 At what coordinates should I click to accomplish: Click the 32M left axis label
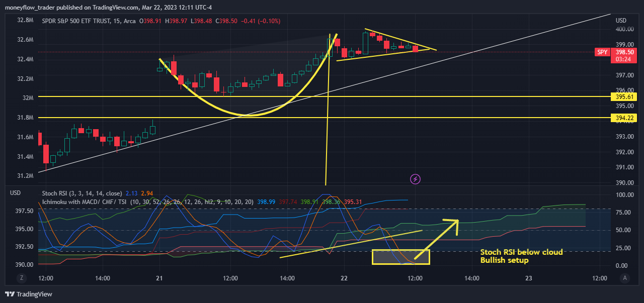[x=28, y=98]
